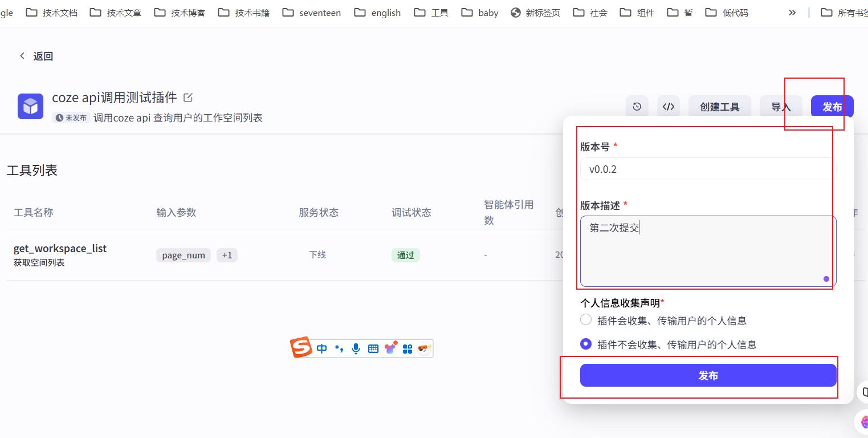Viewport: 868px width, 438px height.
Task: Open the 技术书籍 bookmark folder
Action: [244, 13]
